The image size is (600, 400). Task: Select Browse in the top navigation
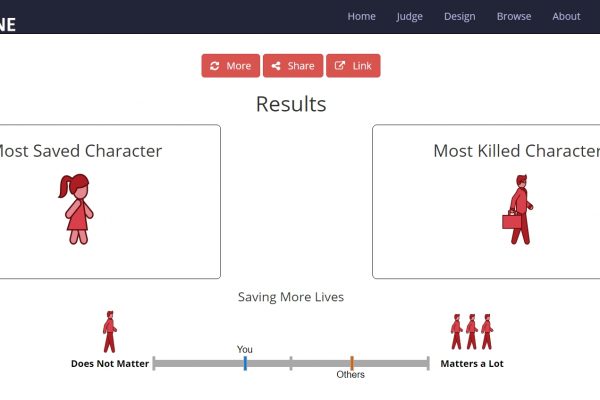pos(514,16)
